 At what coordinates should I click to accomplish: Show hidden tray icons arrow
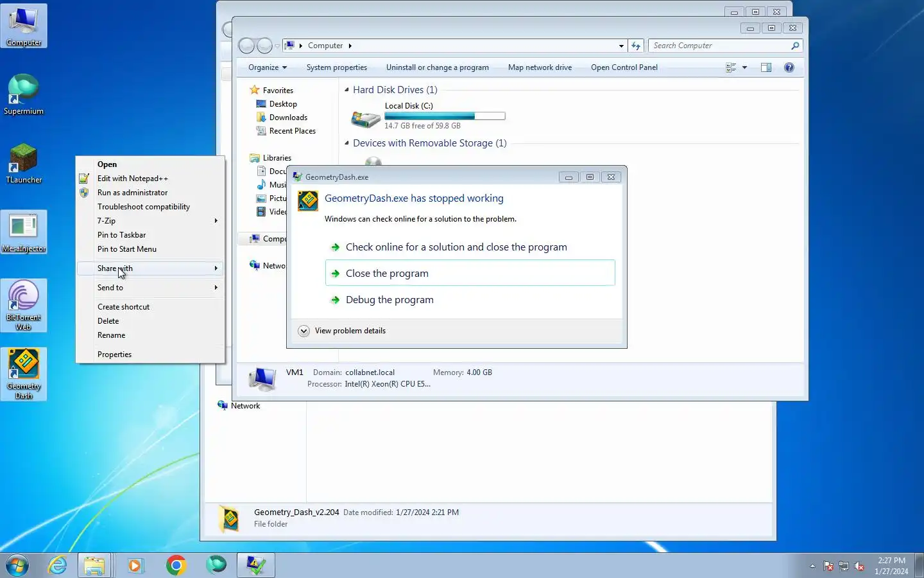click(812, 566)
